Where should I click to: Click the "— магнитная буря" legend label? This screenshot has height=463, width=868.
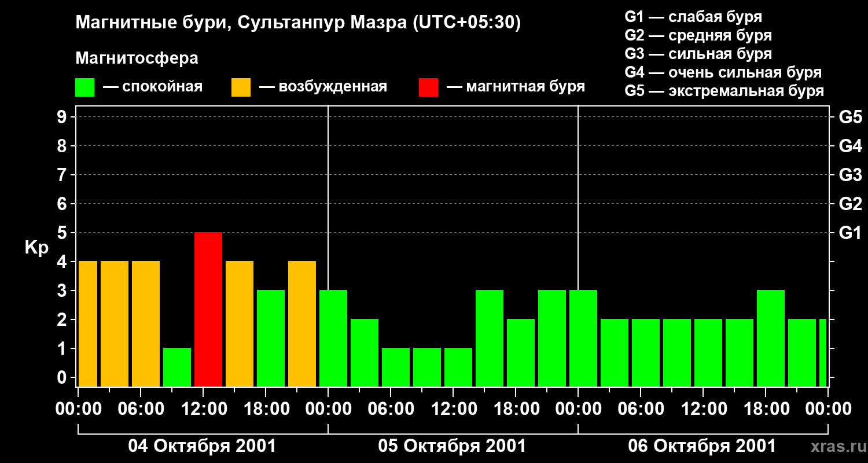pyautogui.click(x=516, y=87)
